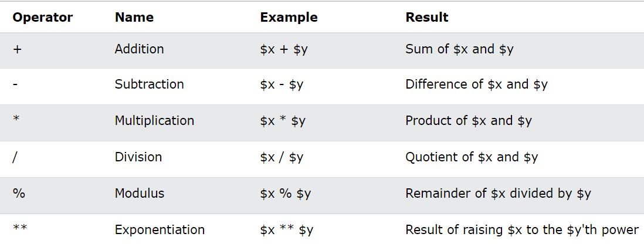Click the $x * $y example
Viewport: 644px width, 247px height.
283,121
